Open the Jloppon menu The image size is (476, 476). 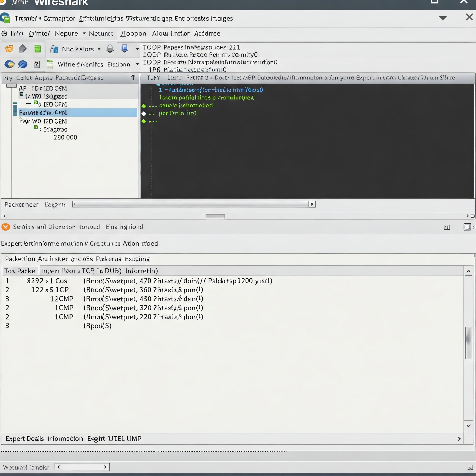tap(133, 33)
